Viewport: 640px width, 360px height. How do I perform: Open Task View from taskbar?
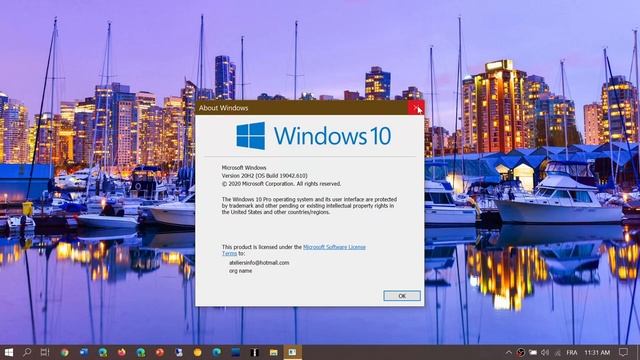pos(45,352)
